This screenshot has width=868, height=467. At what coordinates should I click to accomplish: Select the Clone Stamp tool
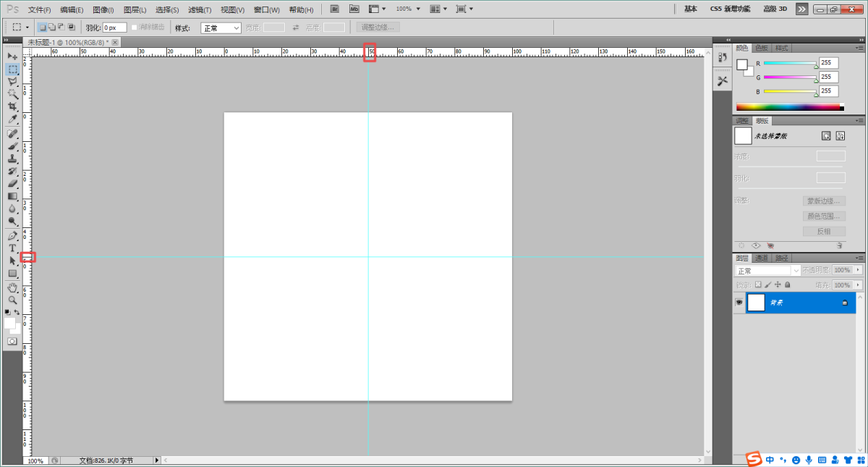[x=12, y=159]
